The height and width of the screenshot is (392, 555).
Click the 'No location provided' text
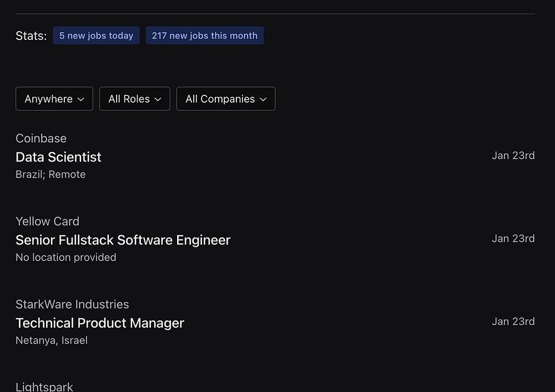(x=65, y=257)
